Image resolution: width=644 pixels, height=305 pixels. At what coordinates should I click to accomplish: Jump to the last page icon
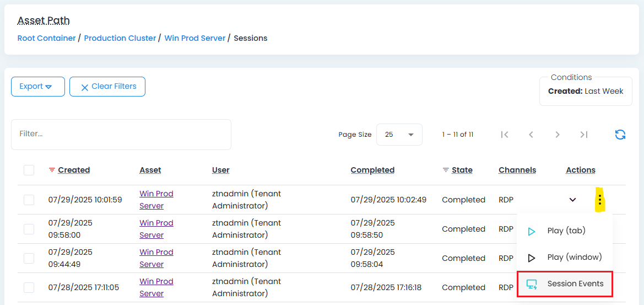[x=584, y=135]
